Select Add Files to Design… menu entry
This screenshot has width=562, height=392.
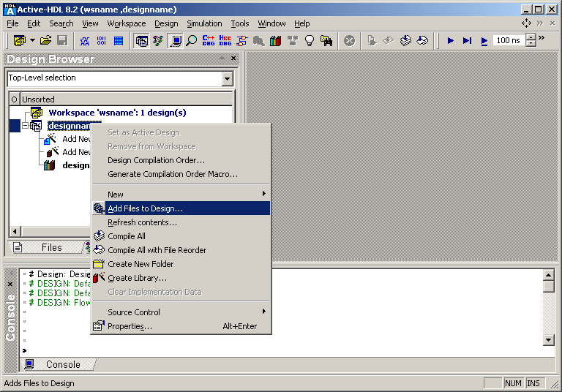[181, 208]
